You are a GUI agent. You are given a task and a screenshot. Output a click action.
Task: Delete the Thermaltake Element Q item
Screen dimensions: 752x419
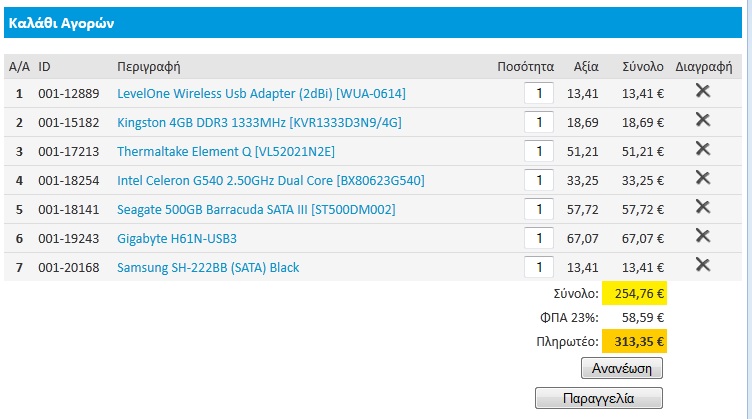point(703,149)
